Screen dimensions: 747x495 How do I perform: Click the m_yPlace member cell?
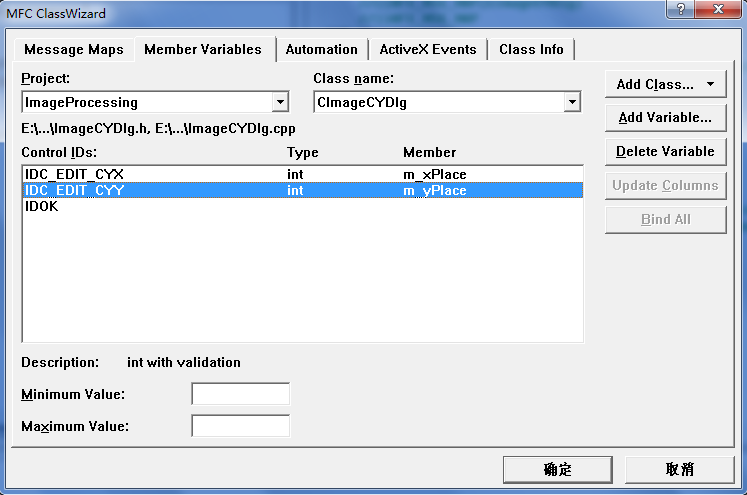pos(434,191)
